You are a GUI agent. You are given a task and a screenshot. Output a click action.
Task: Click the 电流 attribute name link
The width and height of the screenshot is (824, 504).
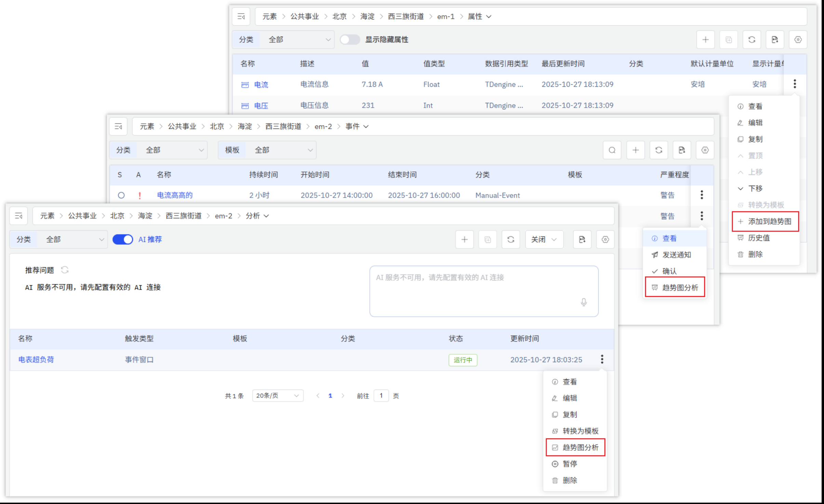pyautogui.click(x=261, y=84)
